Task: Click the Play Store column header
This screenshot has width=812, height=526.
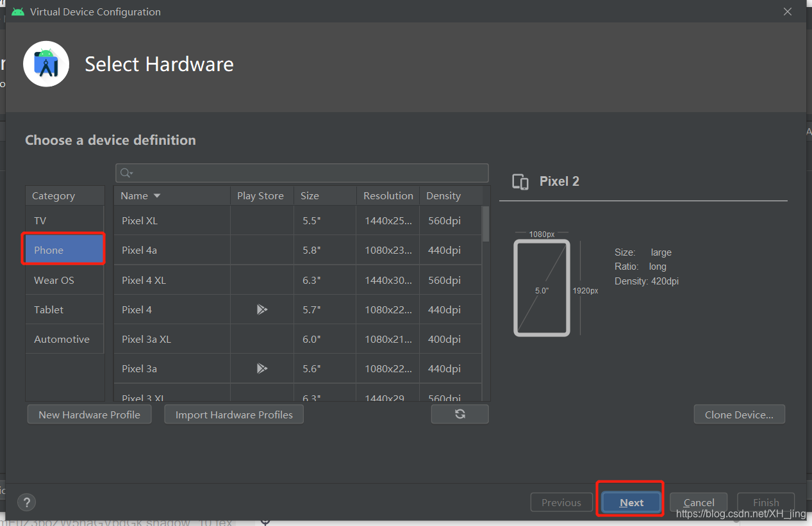Action: [x=262, y=196]
